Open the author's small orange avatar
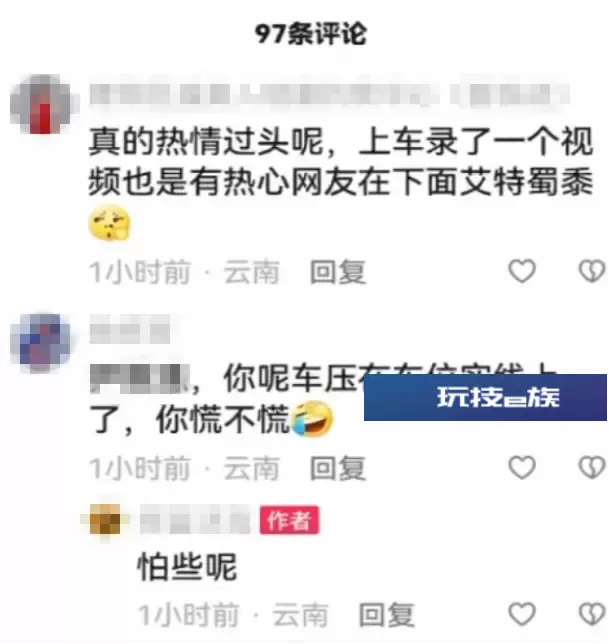The image size is (609, 644). click(x=106, y=520)
